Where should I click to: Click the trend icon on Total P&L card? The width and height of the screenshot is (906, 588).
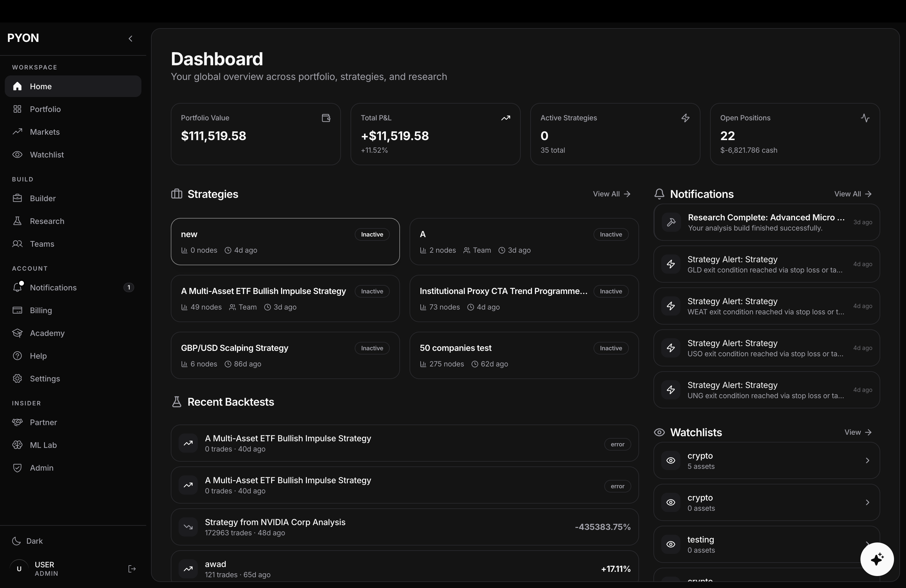pyautogui.click(x=505, y=118)
